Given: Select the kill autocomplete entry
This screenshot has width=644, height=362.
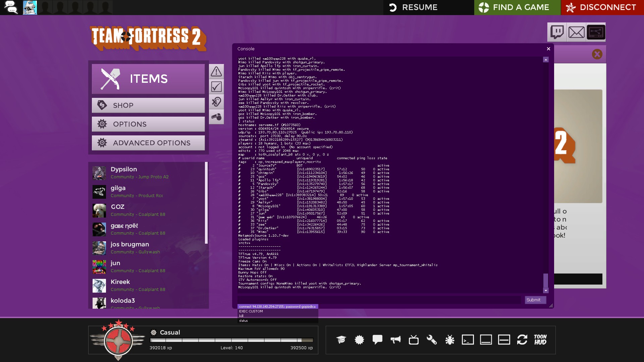Looking at the screenshot, I should pyautogui.click(x=277, y=316).
